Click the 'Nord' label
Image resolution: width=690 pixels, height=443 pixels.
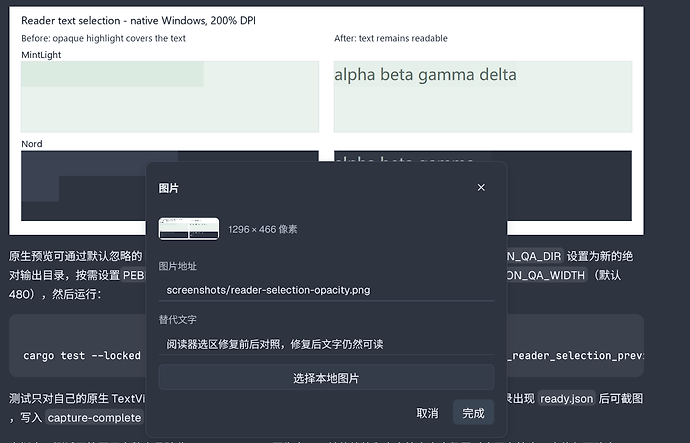[x=32, y=144]
